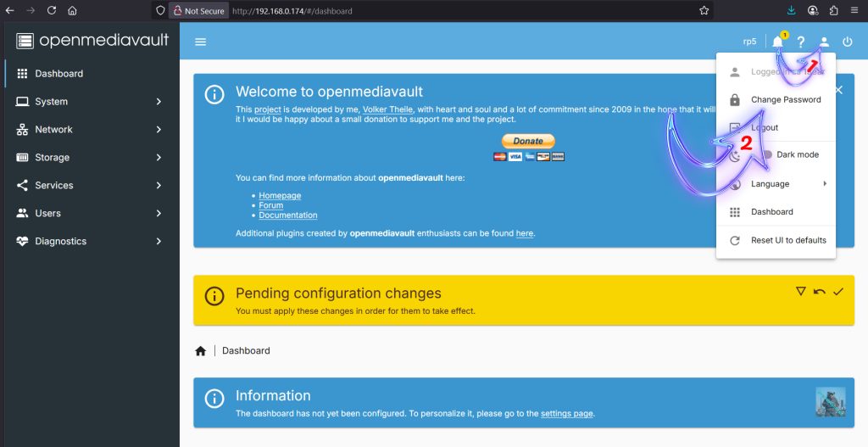Click the PayPal Donate button
Viewport: 868px width, 447px height.
click(x=528, y=141)
